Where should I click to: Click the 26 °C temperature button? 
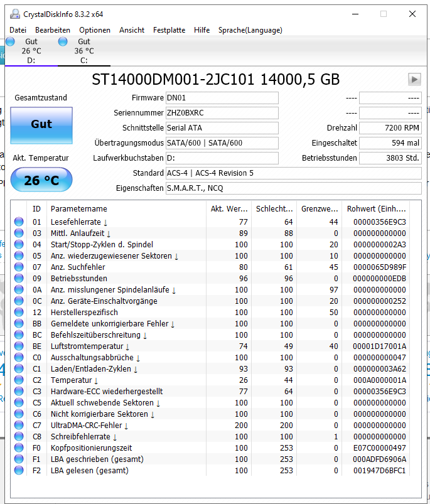(41, 180)
